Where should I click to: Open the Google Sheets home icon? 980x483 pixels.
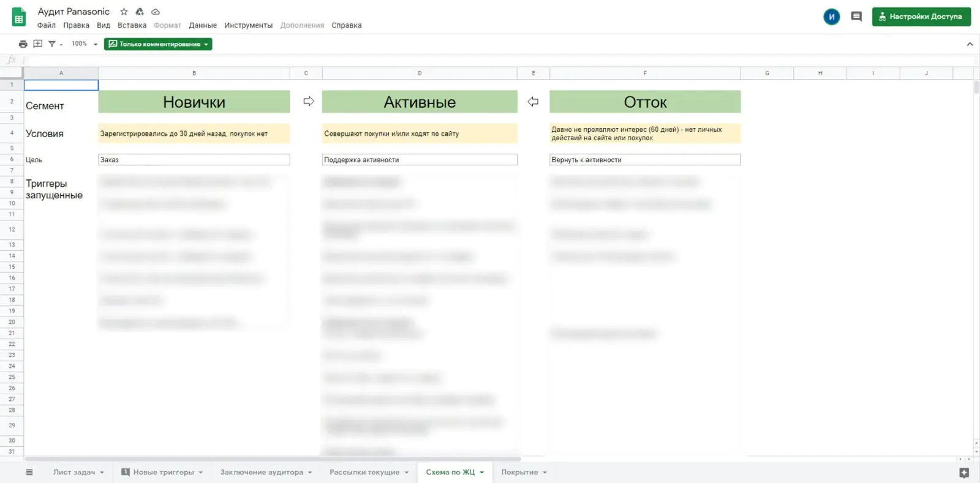pyautogui.click(x=19, y=17)
